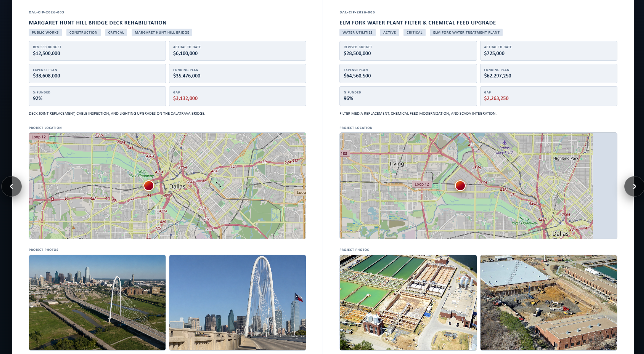Click the Elm Fork Water Plant upgrade title
This screenshot has width=644, height=354.
coord(417,23)
